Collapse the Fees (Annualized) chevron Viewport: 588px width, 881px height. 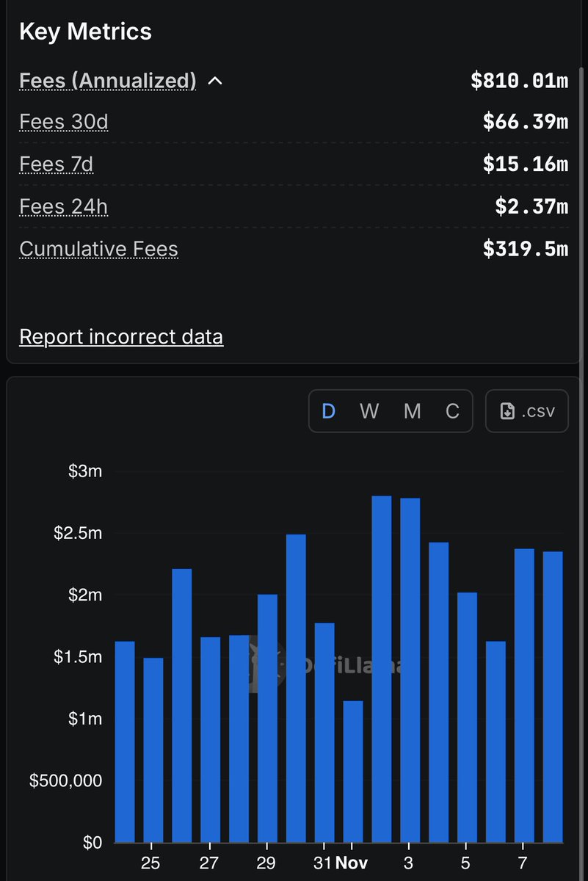[x=215, y=81]
